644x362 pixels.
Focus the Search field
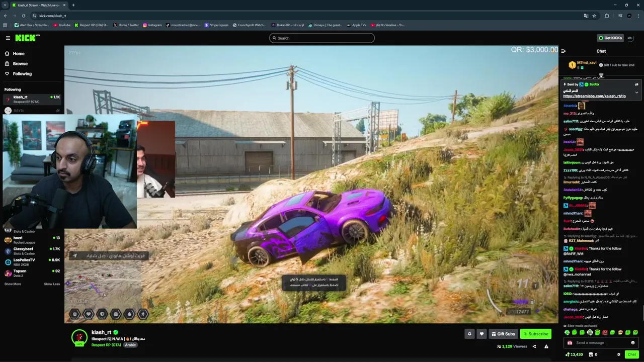[322, 38]
